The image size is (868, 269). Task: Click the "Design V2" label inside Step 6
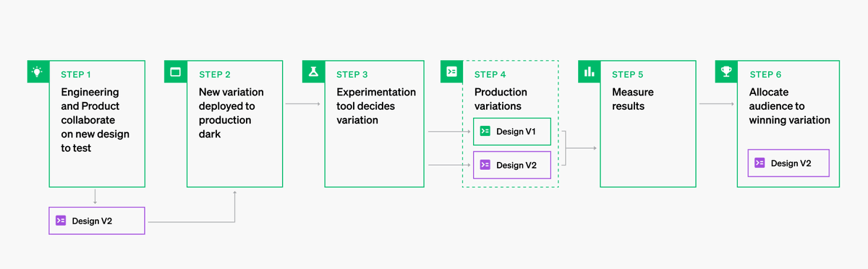point(791,163)
